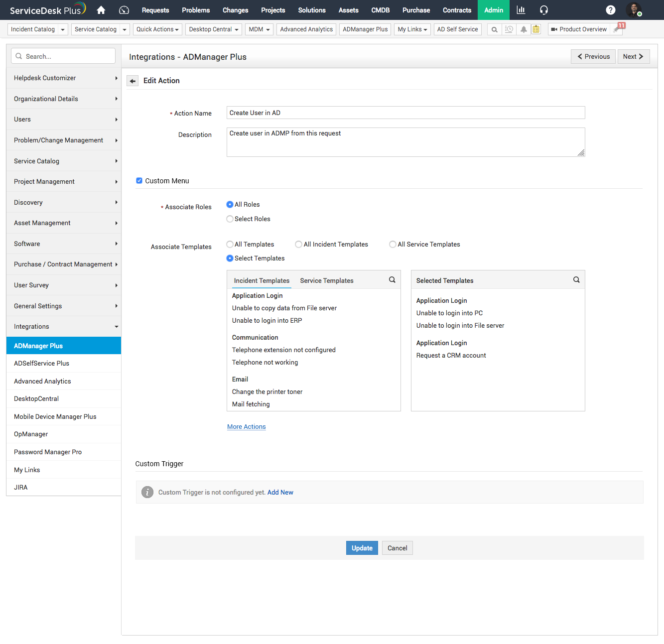The image size is (664, 644).
Task: Open Advanced Analytics toolbar button
Action: pyautogui.click(x=306, y=29)
